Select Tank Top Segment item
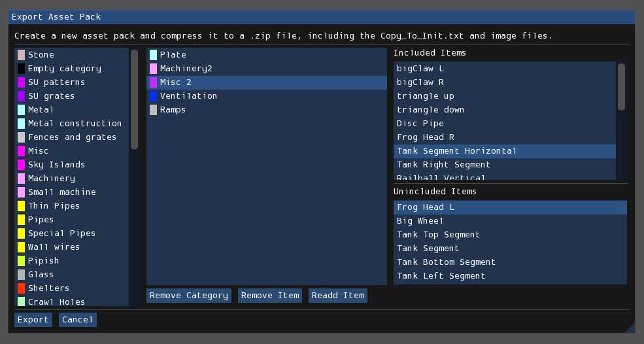644x344 pixels. click(510, 235)
